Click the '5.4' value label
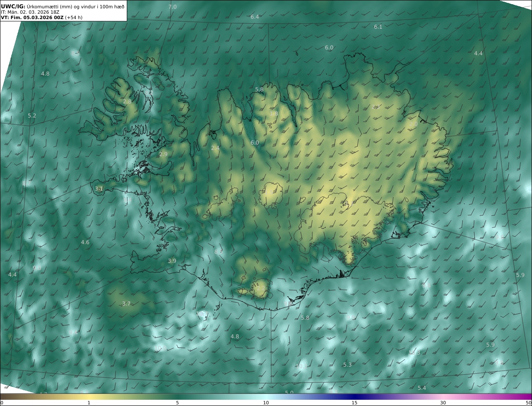This screenshot has width=532, height=406. pyautogui.click(x=422, y=388)
